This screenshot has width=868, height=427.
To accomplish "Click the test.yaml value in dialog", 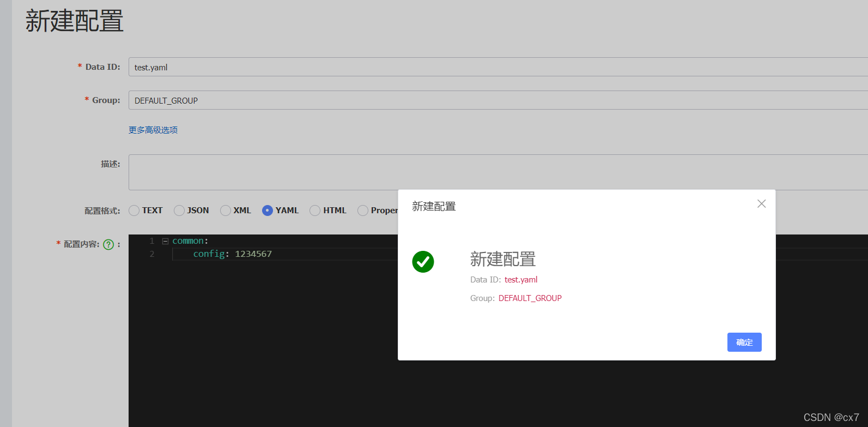I will [521, 280].
